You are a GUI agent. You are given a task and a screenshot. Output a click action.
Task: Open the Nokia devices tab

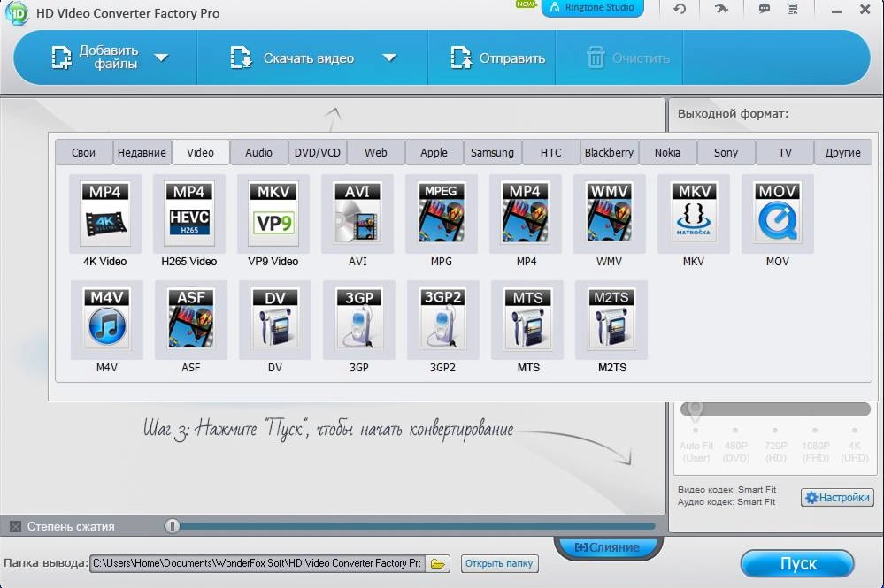[667, 153]
